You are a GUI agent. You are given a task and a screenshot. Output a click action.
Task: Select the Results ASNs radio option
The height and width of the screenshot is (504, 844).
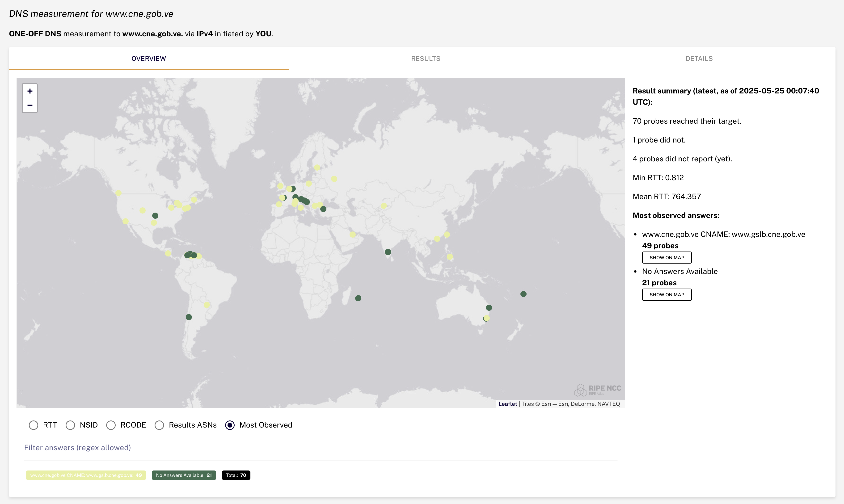(x=159, y=425)
